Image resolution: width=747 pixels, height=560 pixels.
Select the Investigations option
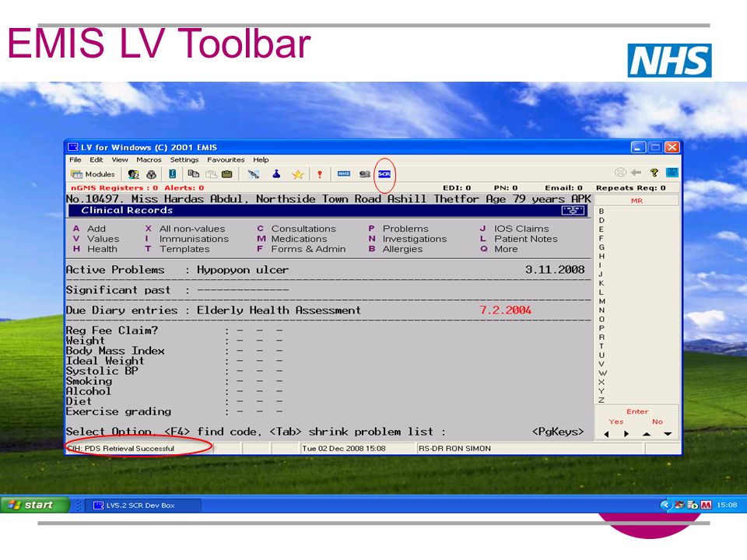tap(407, 239)
